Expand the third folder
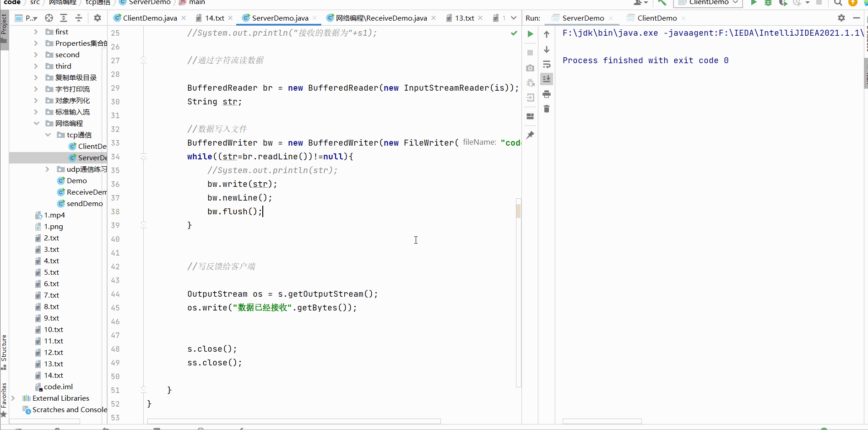Image resolution: width=868 pixels, height=430 pixels. [x=36, y=66]
